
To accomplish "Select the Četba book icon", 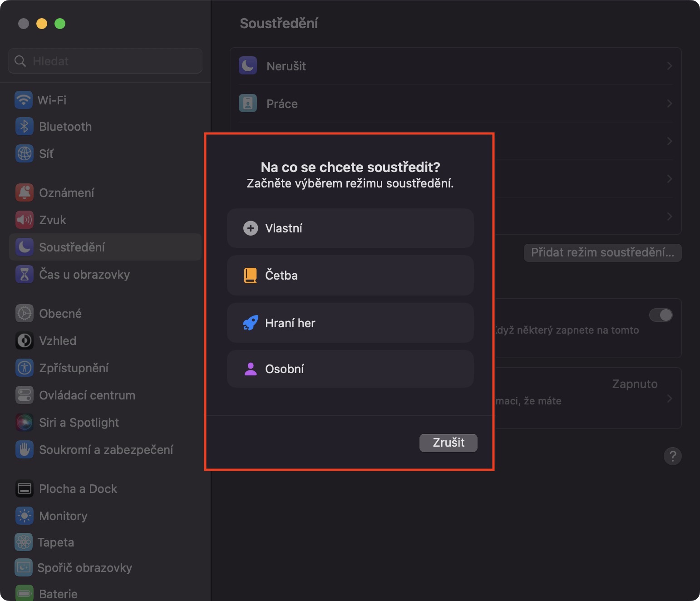I will click(x=250, y=275).
